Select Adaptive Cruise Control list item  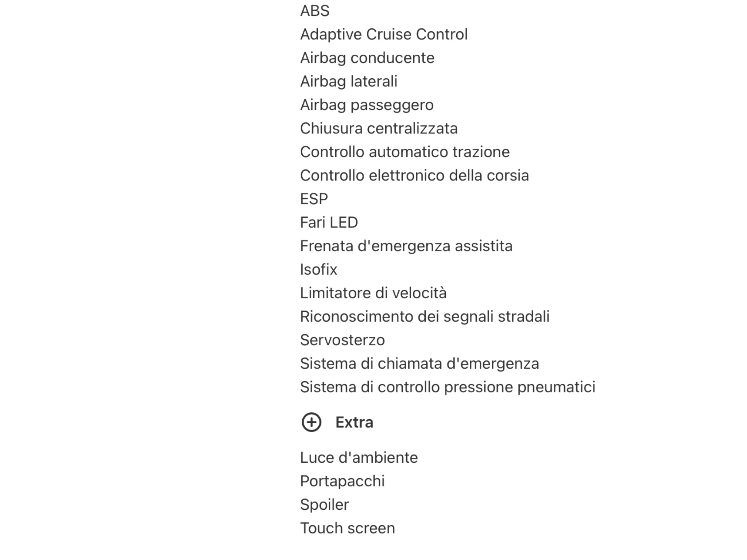point(384,34)
